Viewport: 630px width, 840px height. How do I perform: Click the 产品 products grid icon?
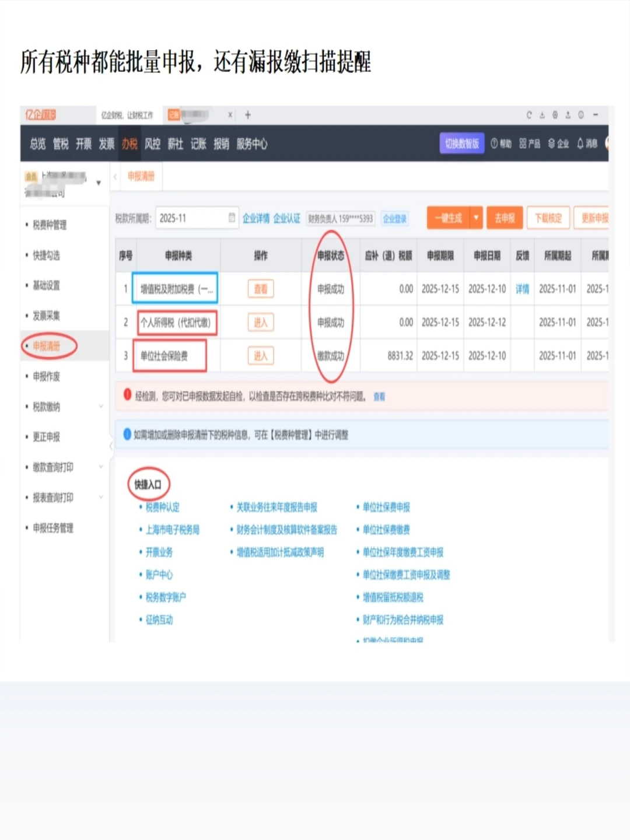pos(527,144)
